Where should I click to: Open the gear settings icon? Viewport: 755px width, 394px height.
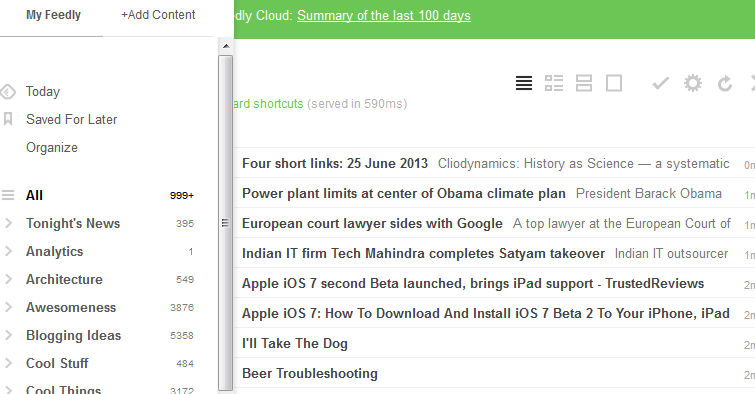[693, 83]
